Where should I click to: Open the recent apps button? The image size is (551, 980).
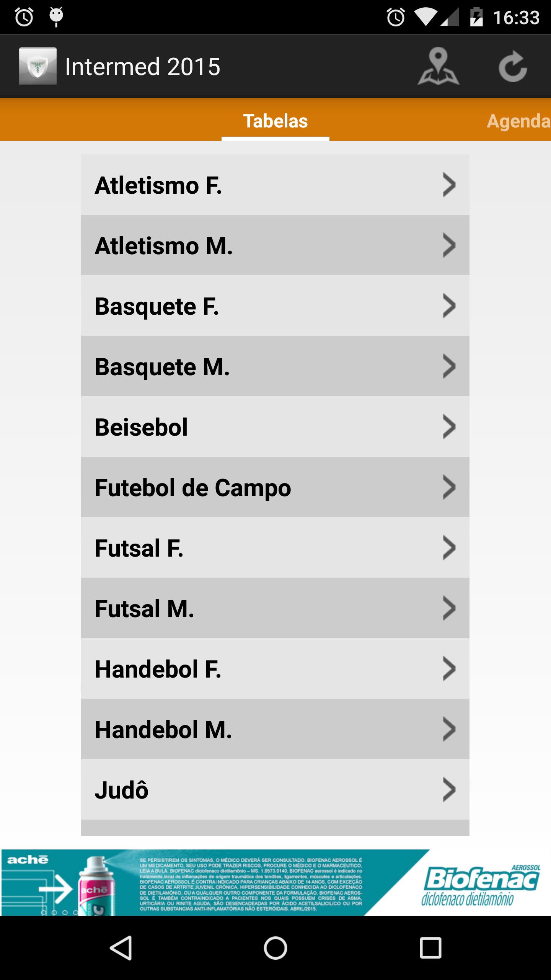click(x=430, y=948)
